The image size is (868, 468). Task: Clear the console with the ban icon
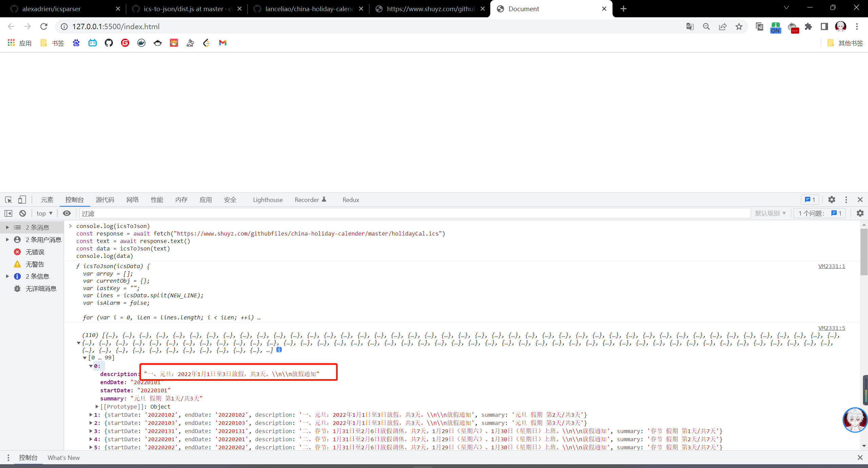(23, 213)
